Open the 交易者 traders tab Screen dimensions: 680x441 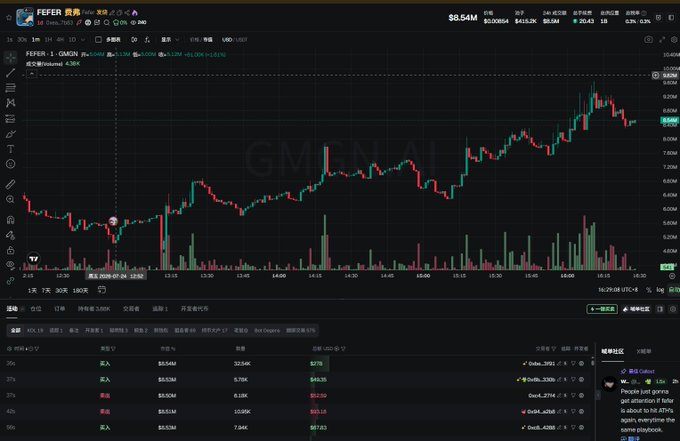131,309
